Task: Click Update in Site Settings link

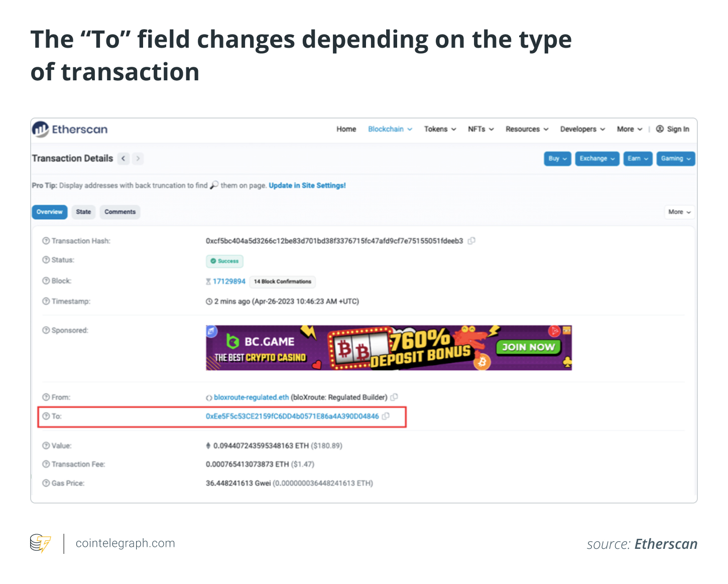Action: [307, 185]
